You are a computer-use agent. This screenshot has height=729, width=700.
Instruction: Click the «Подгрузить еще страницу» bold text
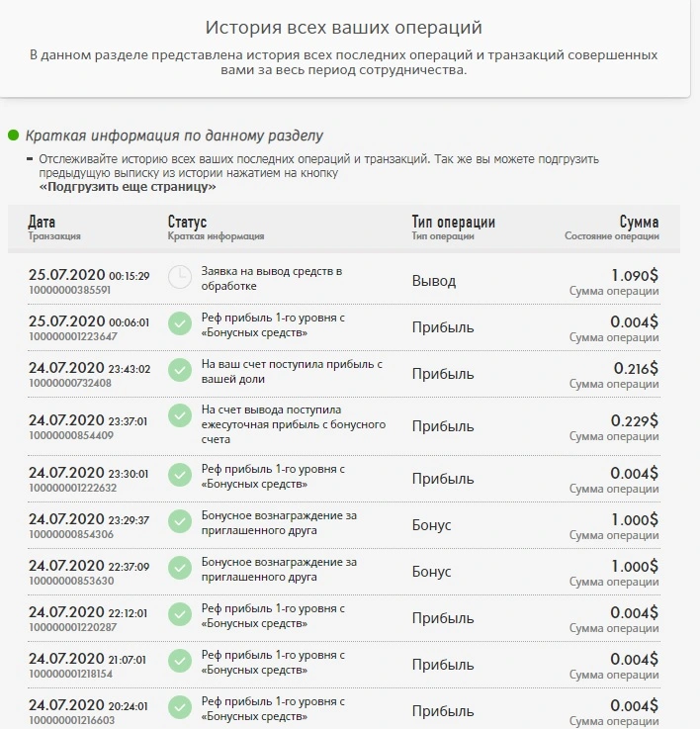(x=128, y=187)
